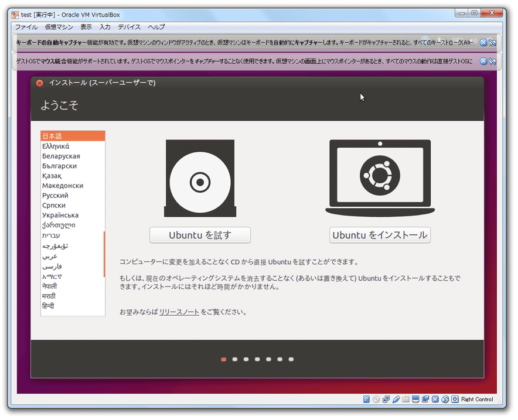The image size is (518, 420).
Task: Select عربي in the language list
Action: (x=73, y=256)
